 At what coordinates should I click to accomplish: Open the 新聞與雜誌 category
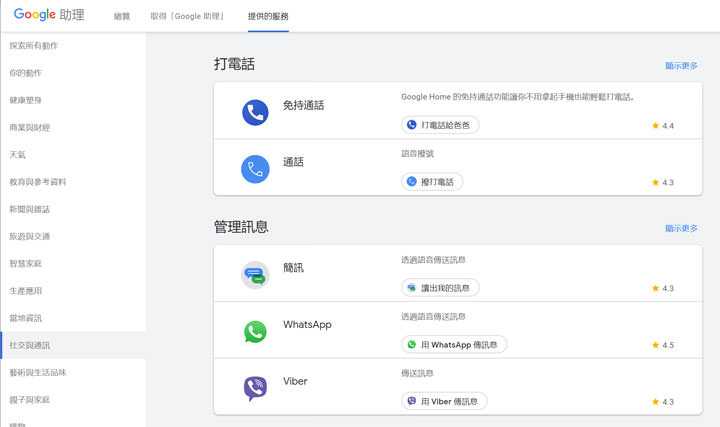click(x=29, y=209)
